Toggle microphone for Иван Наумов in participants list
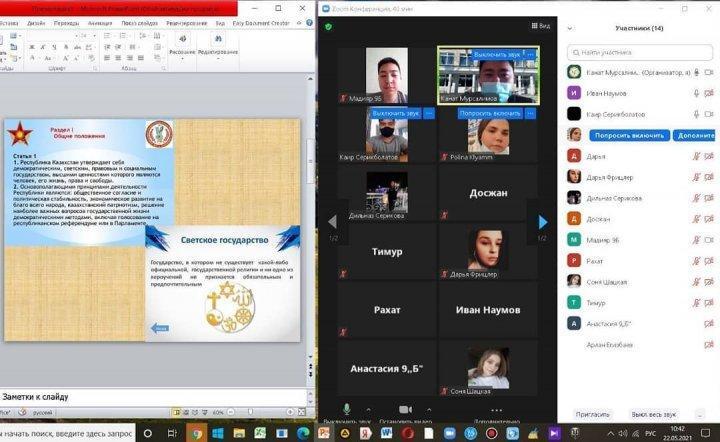720x442 pixels. pos(696,93)
